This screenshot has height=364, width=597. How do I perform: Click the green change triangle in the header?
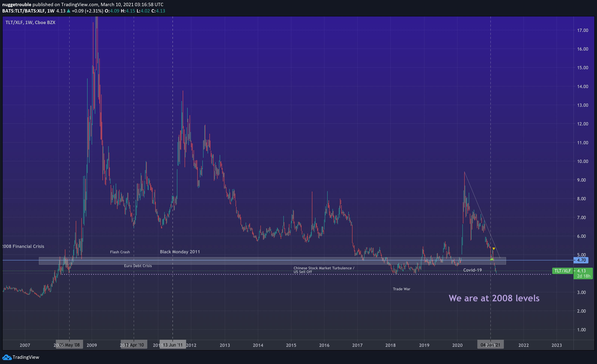point(69,11)
